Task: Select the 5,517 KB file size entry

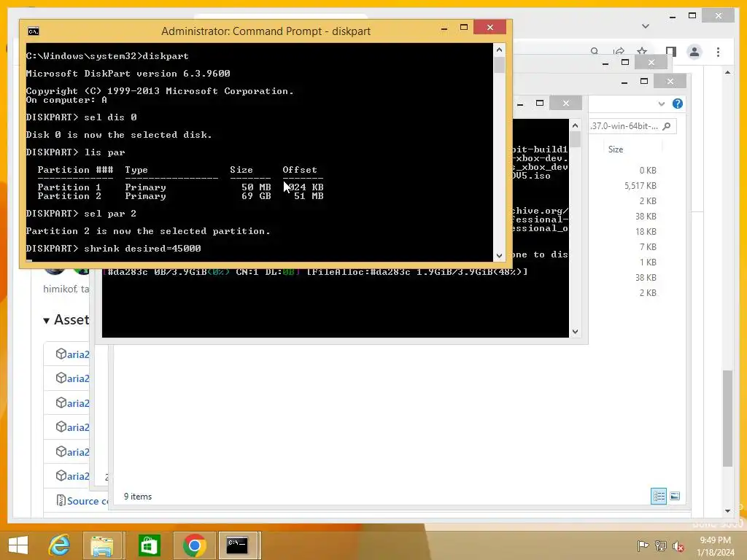Action: (x=640, y=186)
